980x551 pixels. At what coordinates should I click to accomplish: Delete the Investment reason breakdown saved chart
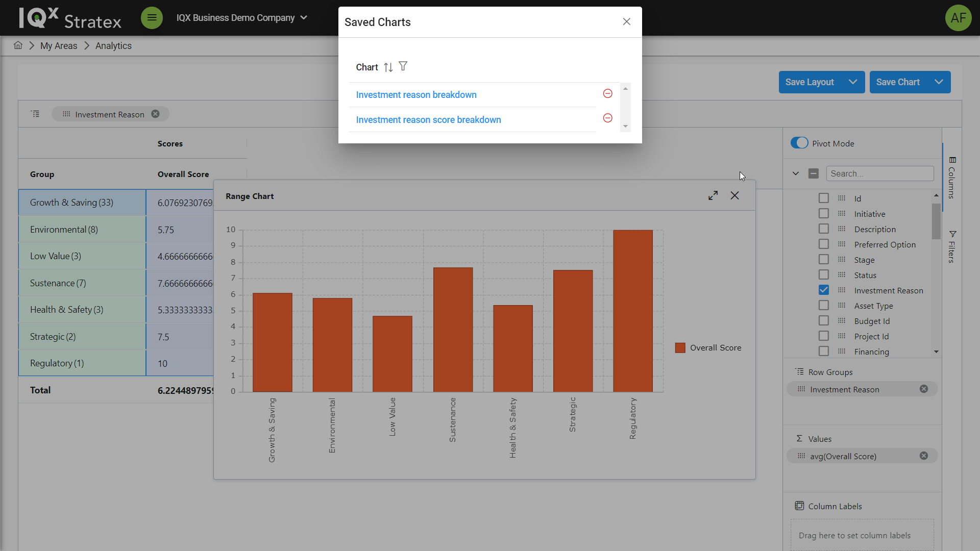pyautogui.click(x=607, y=93)
